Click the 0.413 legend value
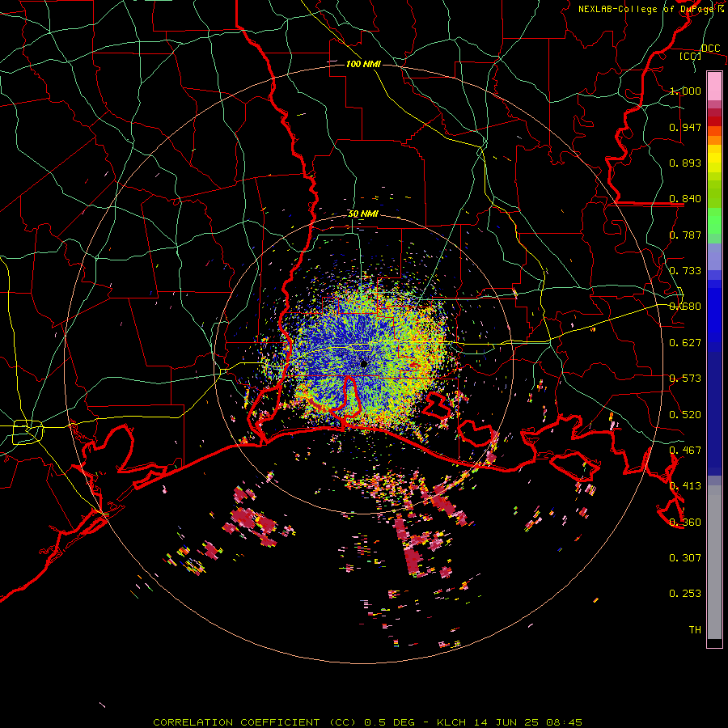The image size is (728, 728). pos(685,486)
